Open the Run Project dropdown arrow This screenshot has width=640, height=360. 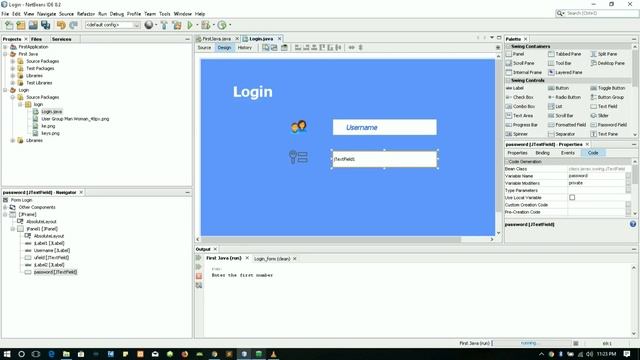pos(197,25)
